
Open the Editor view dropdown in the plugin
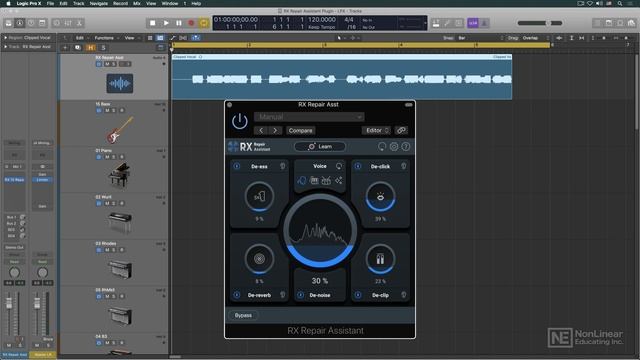coord(376,131)
